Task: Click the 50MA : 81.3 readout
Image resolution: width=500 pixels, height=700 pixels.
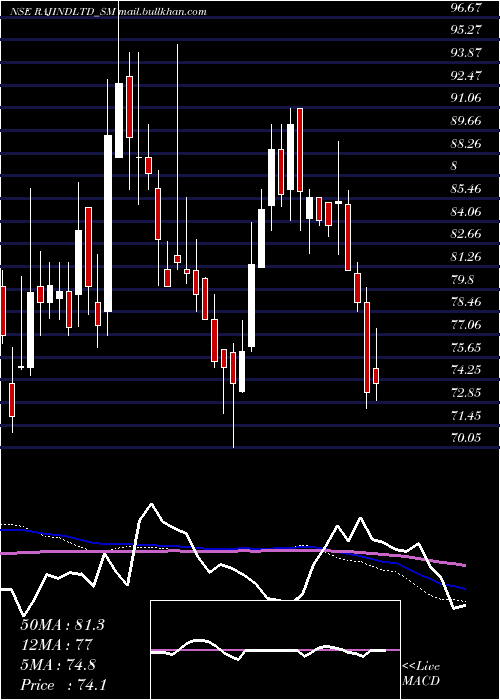Action: (x=62, y=625)
